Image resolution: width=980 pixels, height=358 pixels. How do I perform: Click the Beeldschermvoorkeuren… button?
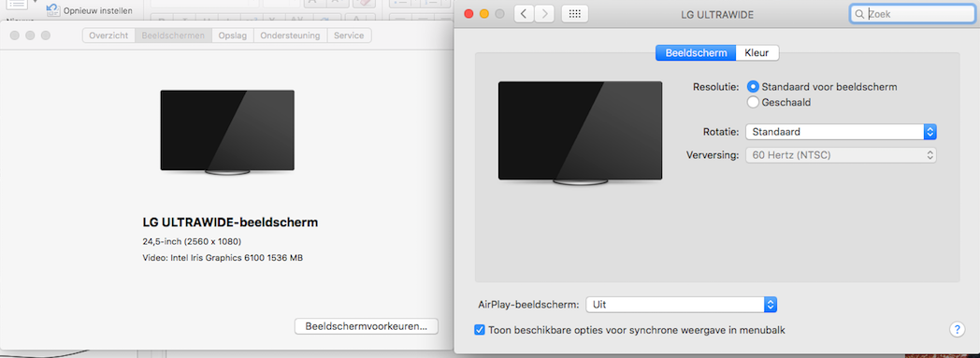point(367,326)
